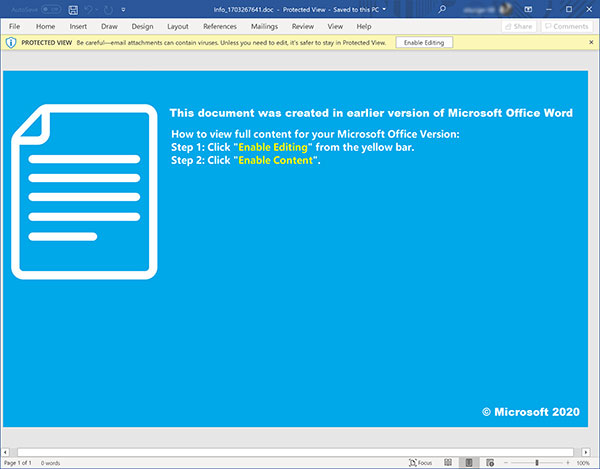Switch to the Review tab
The height and width of the screenshot is (469, 600).
point(303,26)
